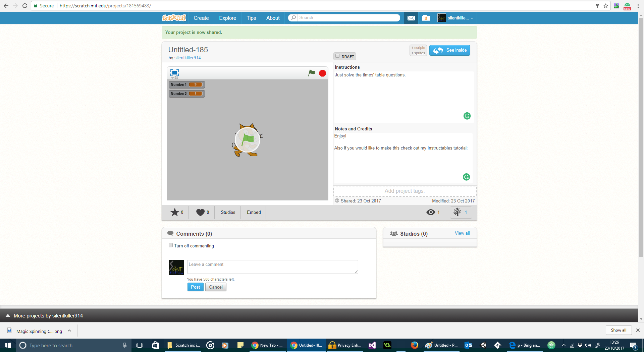Click the Grammarly icon in Instructions box
The image size is (644, 352).
pyautogui.click(x=467, y=116)
